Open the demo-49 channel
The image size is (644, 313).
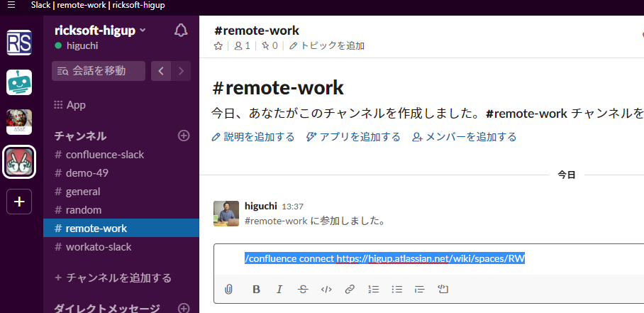[x=121, y=173]
